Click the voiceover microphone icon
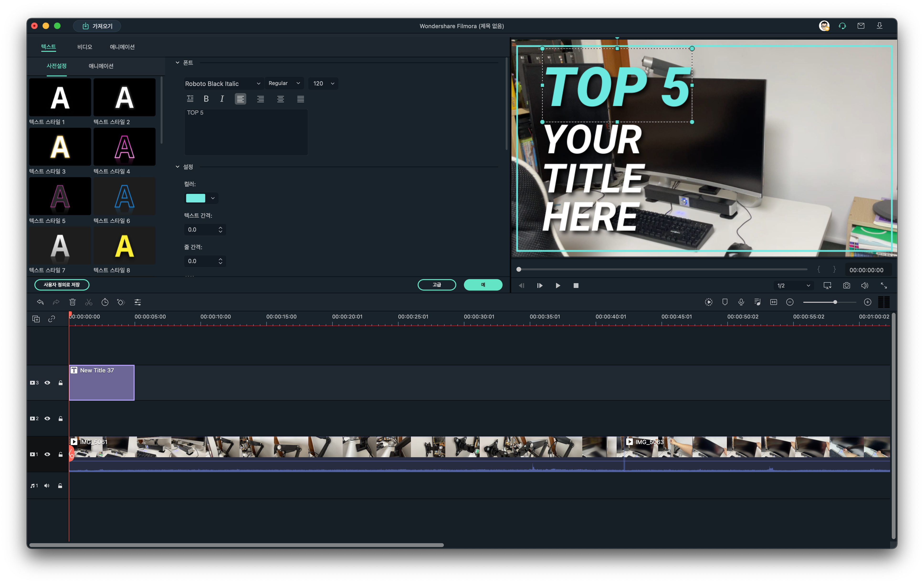 coord(741,302)
